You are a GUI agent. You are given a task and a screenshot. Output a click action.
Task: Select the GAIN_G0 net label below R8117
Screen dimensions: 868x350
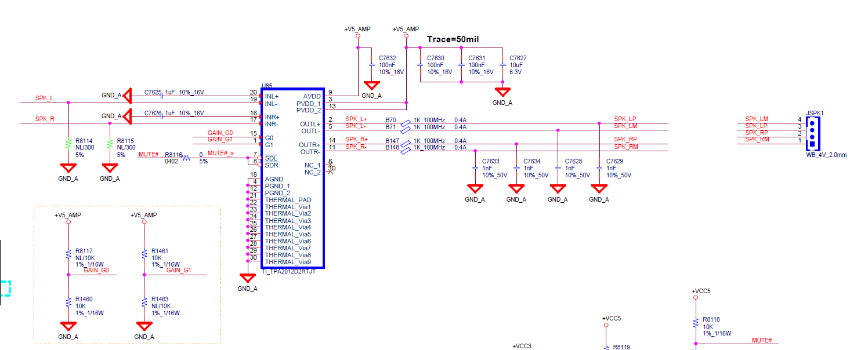point(96,270)
